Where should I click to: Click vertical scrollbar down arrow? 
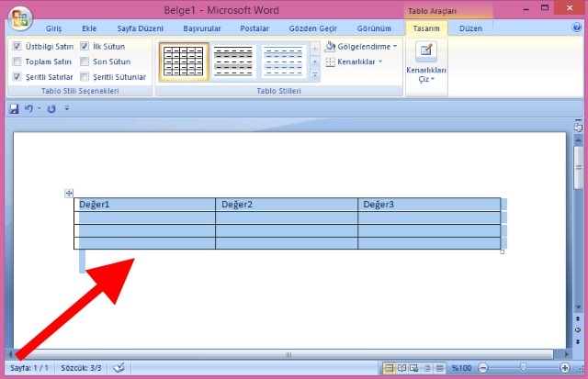click(x=579, y=307)
